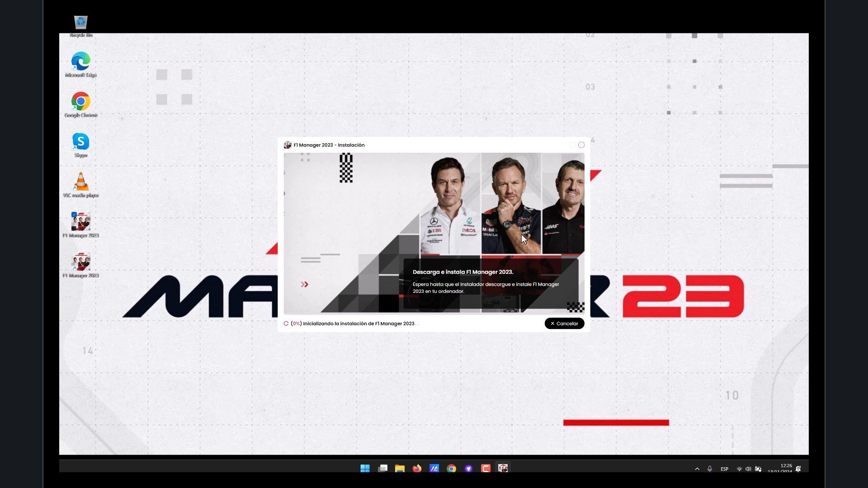Open the 12:26 clock and calendar
Image resolution: width=868 pixels, height=488 pixels.
(x=780, y=469)
